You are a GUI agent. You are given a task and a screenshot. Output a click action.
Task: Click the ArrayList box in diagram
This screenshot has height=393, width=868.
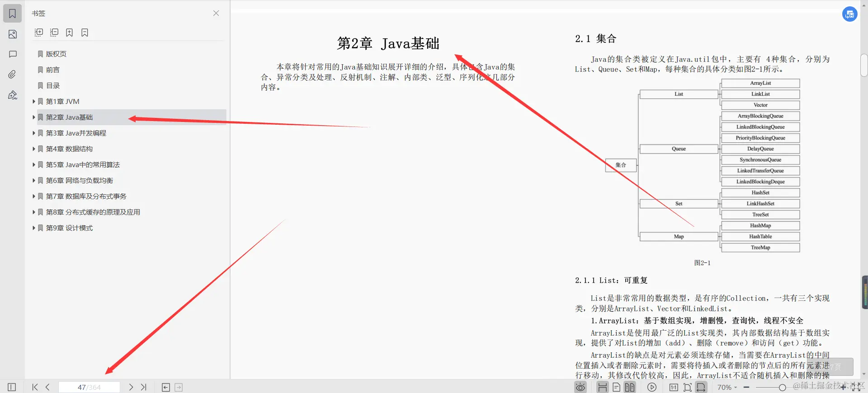coord(760,83)
